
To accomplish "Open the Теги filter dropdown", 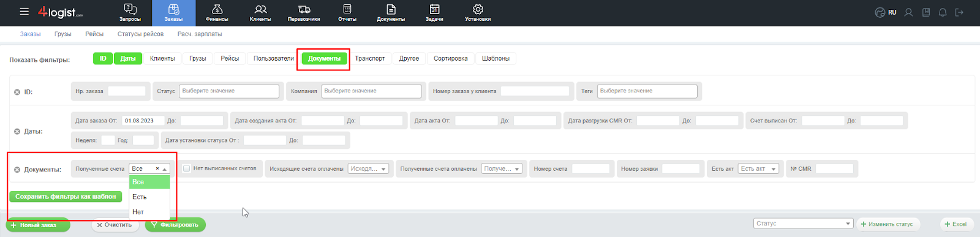I will (x=647, y=91).
